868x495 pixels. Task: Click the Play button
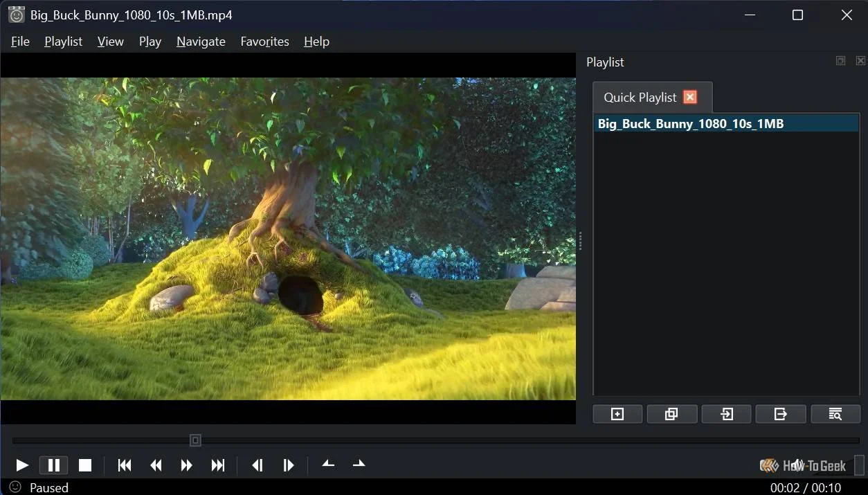21,465
